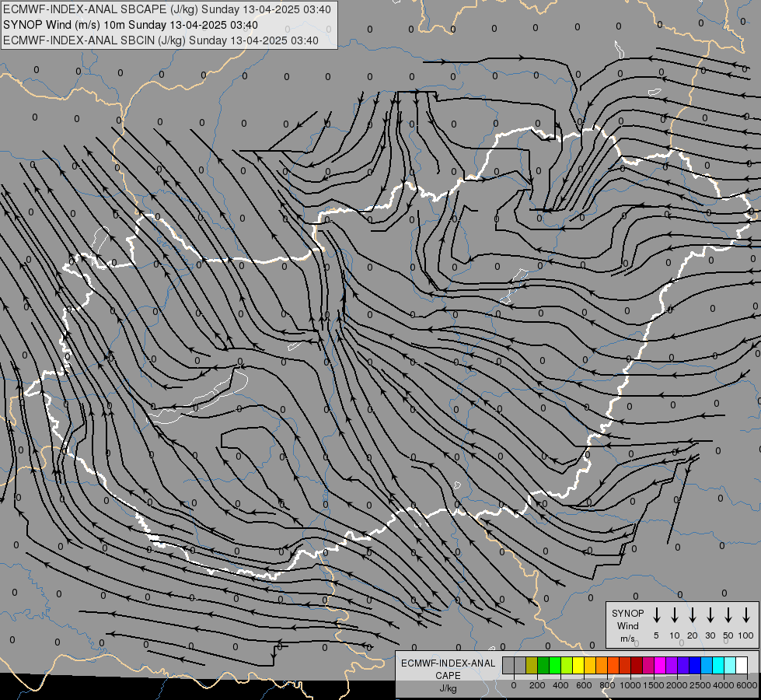Screen dimensions: 761x700
Task: Click the 6000 tick on CAPE scale
Action: (x=747, y=685)
